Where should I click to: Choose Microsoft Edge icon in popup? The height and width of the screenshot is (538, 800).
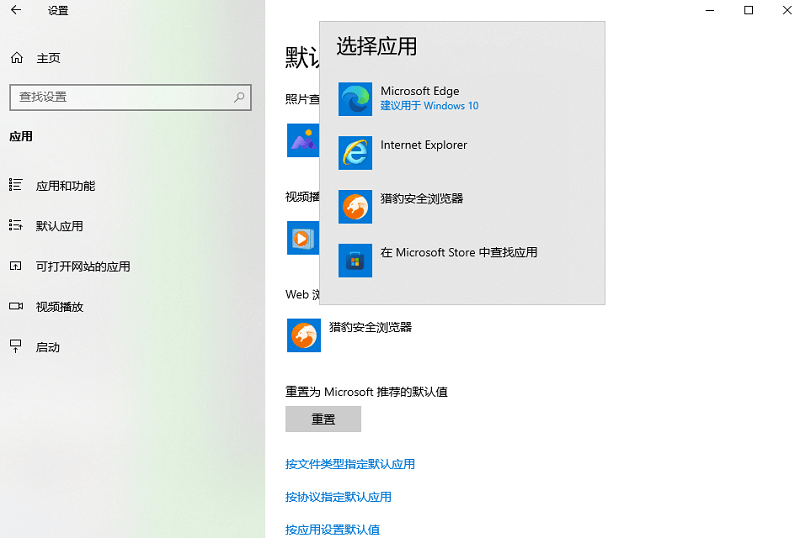[x=355, y=99]
